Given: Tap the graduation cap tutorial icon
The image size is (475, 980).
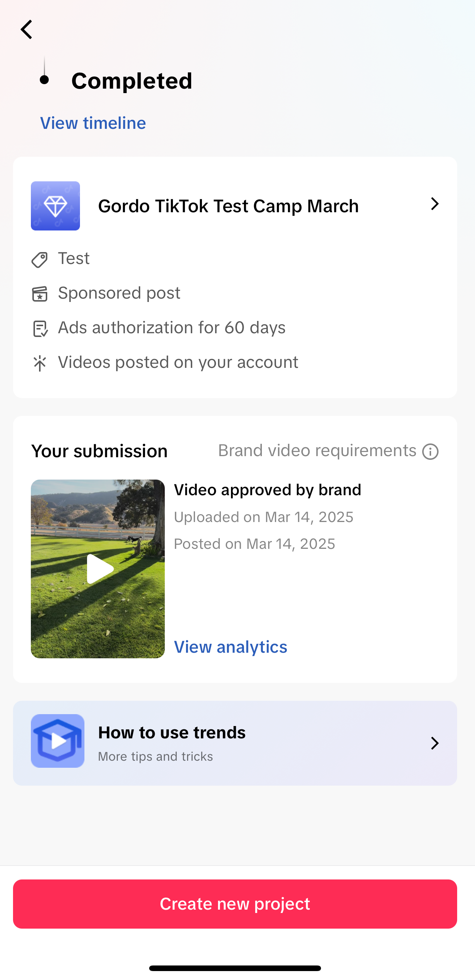Looking at the screenshot, I should tap(57, 741).
